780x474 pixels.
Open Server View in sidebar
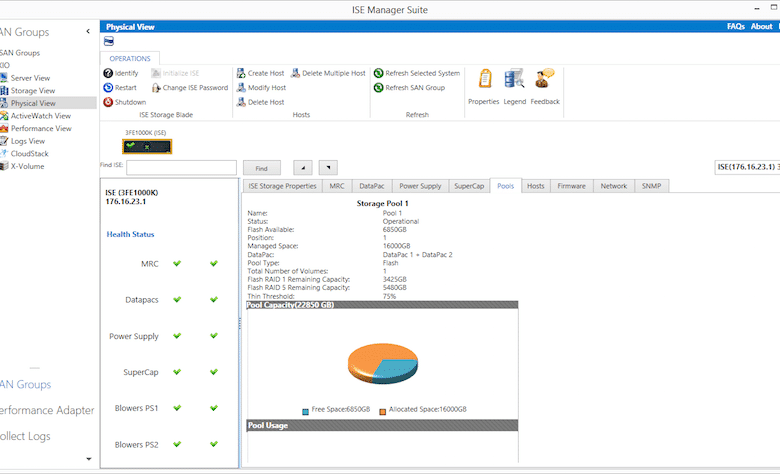tap(30, 78)
